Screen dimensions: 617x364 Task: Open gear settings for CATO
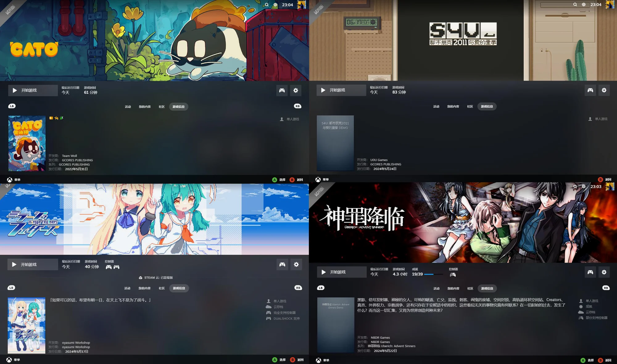point(296,90)
